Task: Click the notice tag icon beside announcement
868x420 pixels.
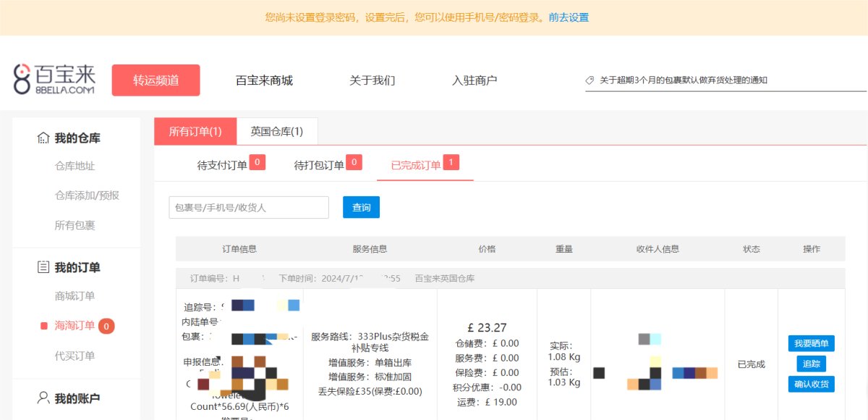Action: coord(590,80)
